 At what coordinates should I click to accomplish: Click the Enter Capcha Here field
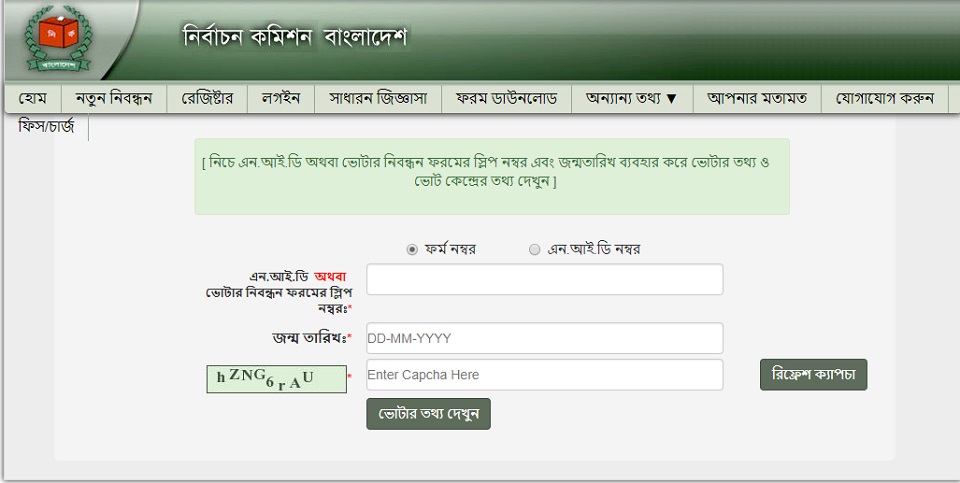pyautogui.click(x=544, y=375)
